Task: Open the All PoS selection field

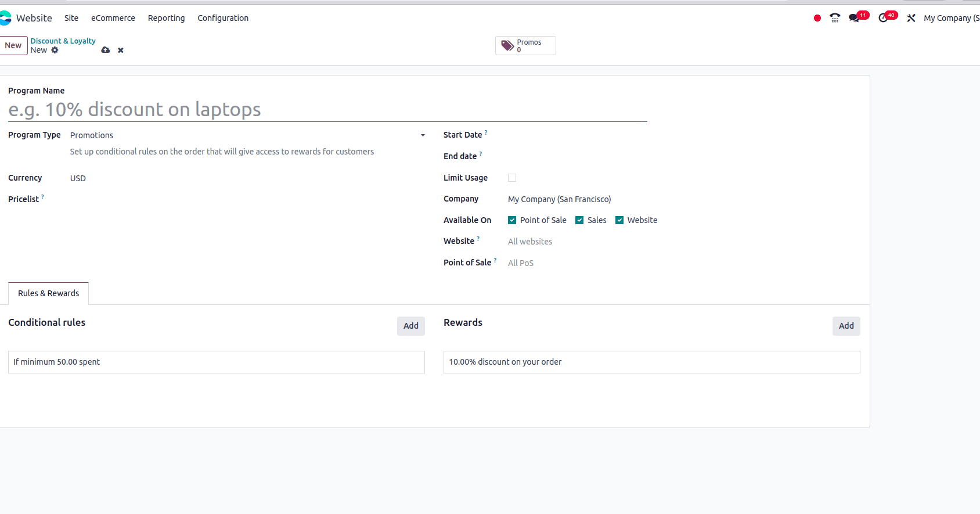Action: 685,263
